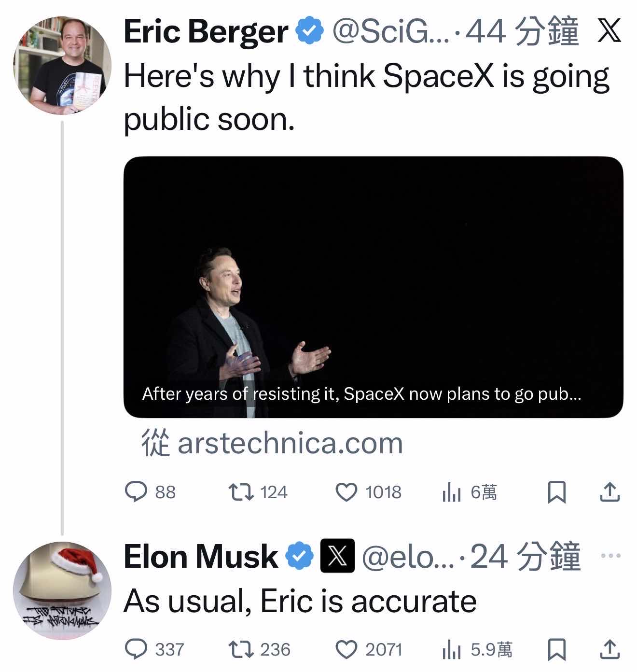Screen dimensions: 637x672
Task: Visit the arstechnica.com source link
Action: coord(290,443)
